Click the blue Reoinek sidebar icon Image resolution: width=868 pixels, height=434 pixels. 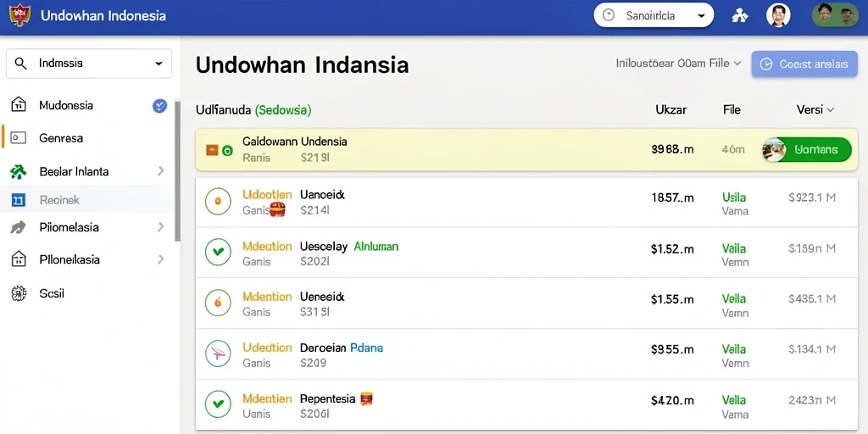[x=19, y=200]
